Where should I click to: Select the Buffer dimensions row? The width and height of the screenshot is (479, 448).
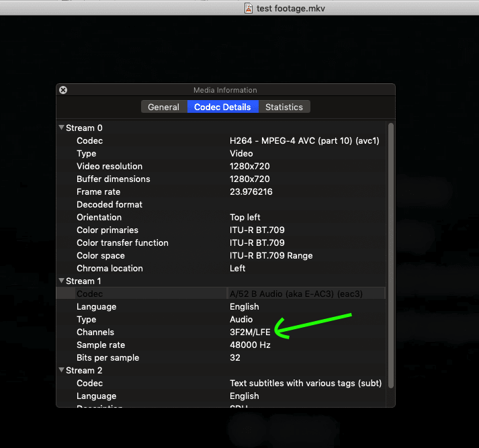(x=222, y=179)
